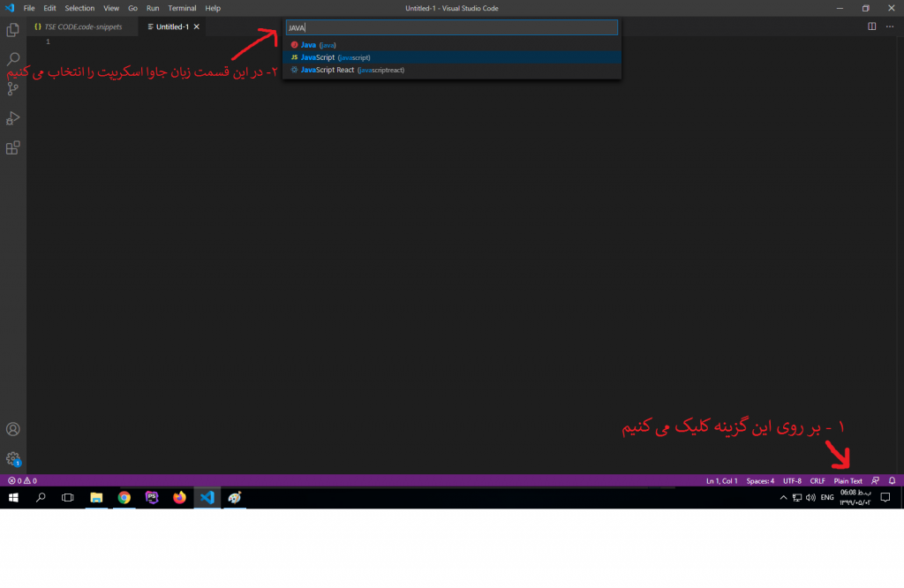Open the paint app on taskbar

click(x=235, y=497)
